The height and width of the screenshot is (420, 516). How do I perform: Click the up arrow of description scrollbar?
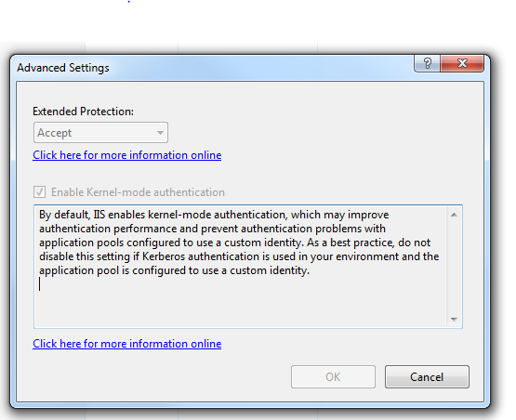click(x=454, y=215)
